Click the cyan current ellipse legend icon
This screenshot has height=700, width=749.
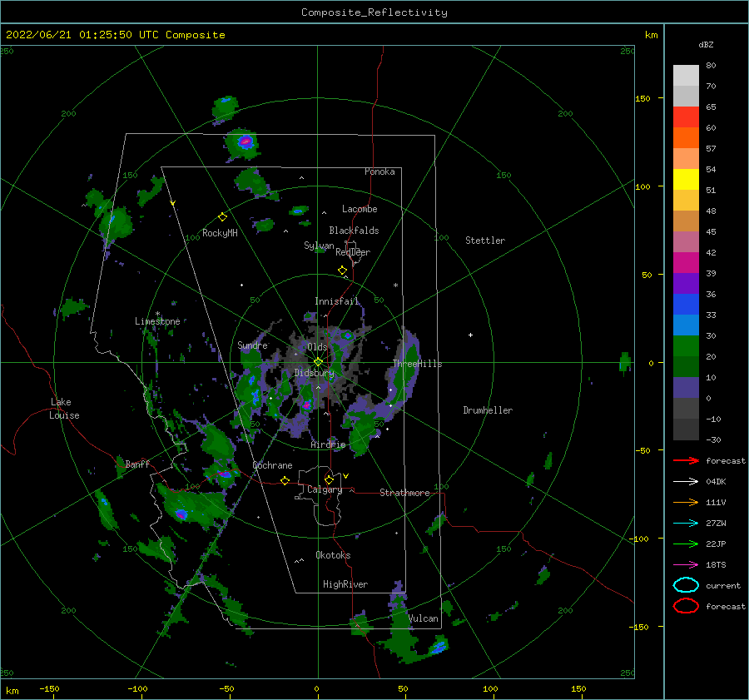coord(686,585)
